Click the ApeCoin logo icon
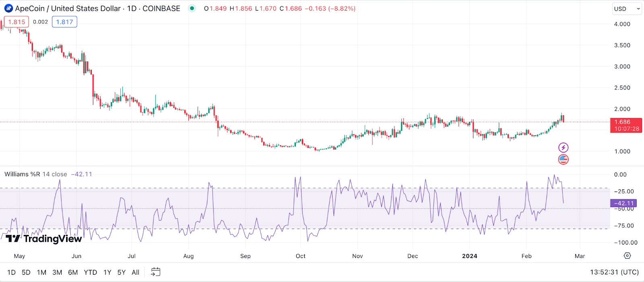Screen dimensions: 644x282 pos(8,8)
